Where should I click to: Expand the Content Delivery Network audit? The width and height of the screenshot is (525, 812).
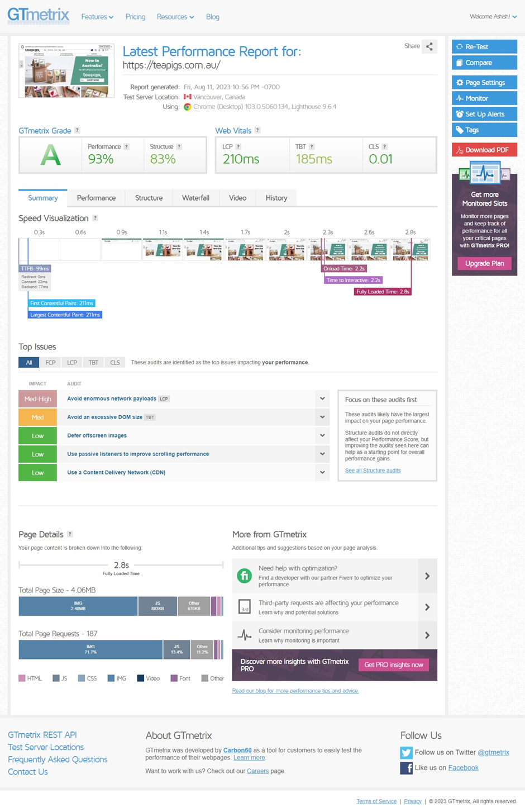(322, 472)
